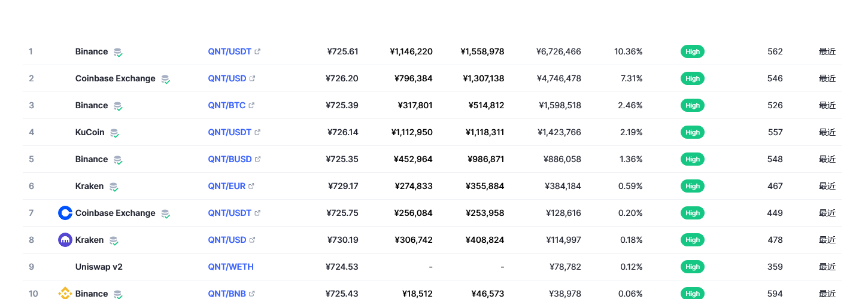Click the High badge in the QNT/EUR row
This screenshot has width=868, height=299.
693,186
